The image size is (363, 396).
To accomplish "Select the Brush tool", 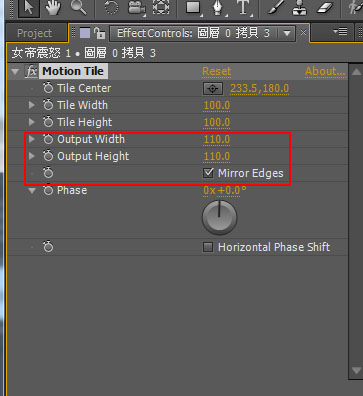I will coord(275,8).
